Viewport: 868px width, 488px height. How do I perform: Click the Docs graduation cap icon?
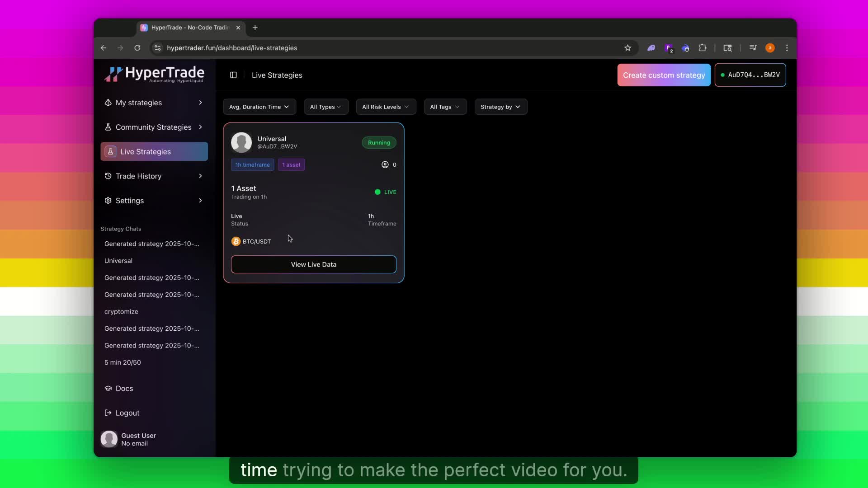coord(108,389)
